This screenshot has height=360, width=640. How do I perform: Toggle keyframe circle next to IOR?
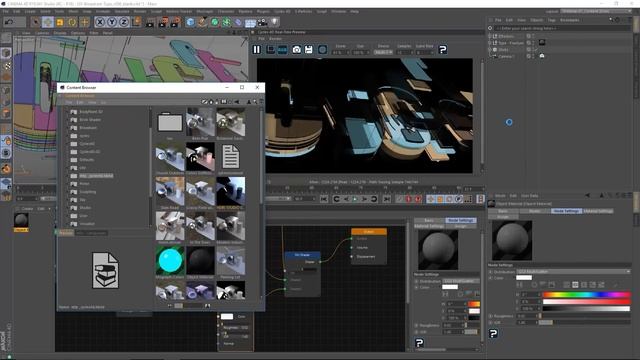[491, 322]
